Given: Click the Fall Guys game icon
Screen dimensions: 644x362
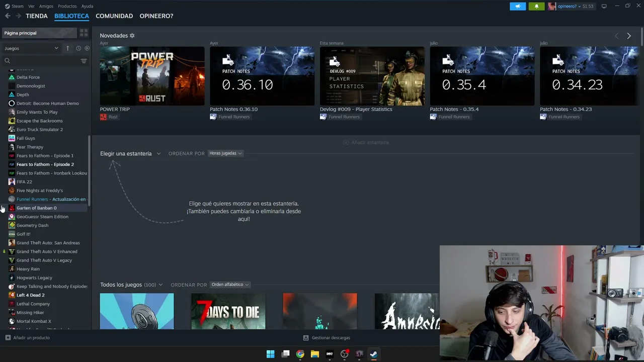Looking at the screenshot, I should point(12,138).
